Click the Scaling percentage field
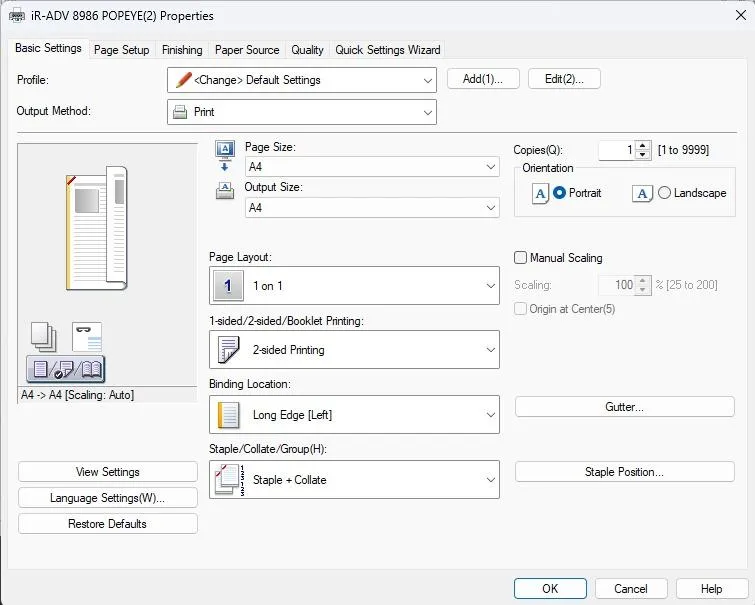755x605 pixels. coord(617,285)
